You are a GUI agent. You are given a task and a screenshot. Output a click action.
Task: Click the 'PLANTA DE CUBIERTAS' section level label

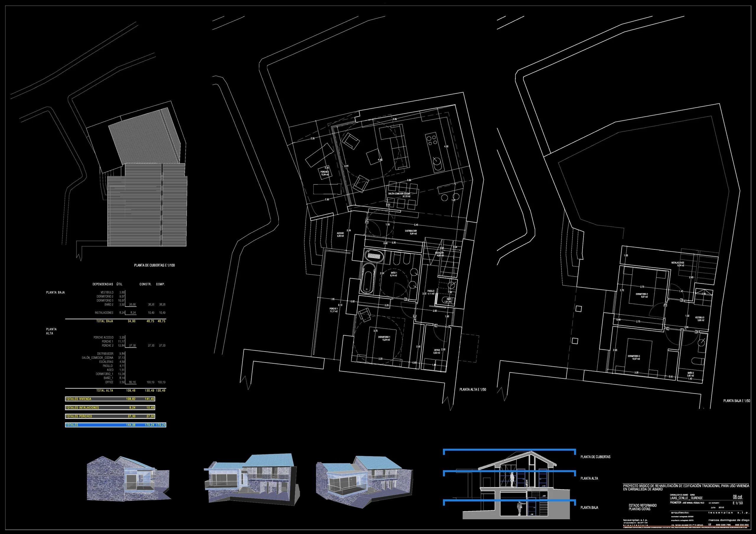[595, 457]
